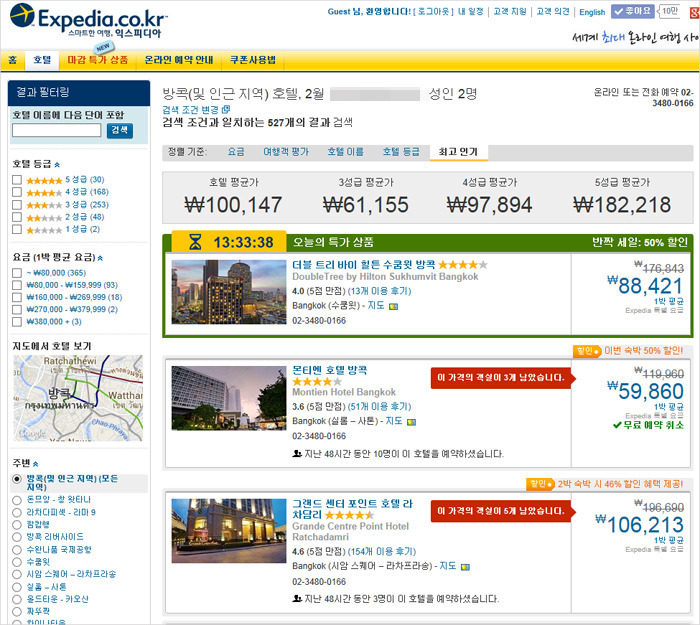Viewport: 700px width, 625px height.
Task: Open the Bangkok mini map thumbnail
Action: [x=78, y=398]
